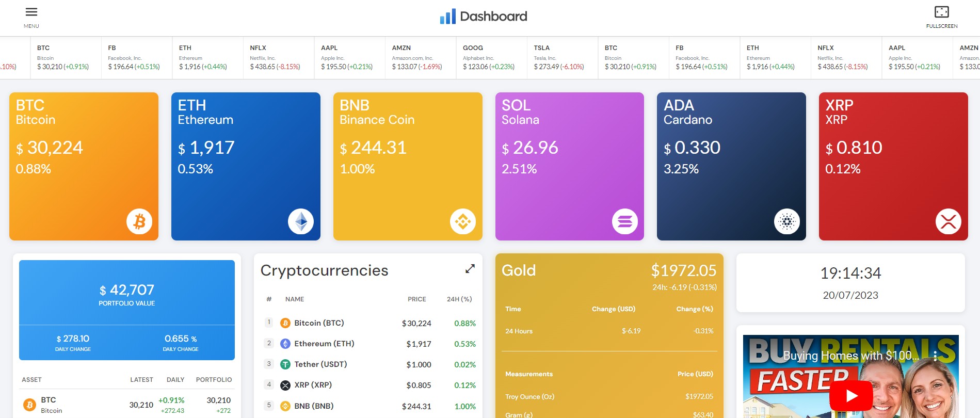The height and width of the screenshot is (418, 980).
Task: Click the $ 278.10 daily change value
Action: click(73, 339)
